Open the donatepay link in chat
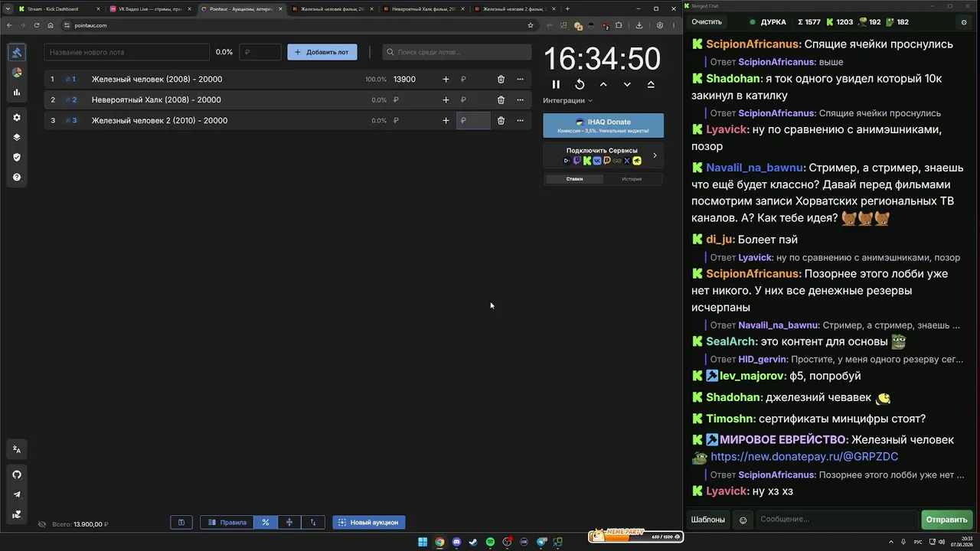 point(804,457)
